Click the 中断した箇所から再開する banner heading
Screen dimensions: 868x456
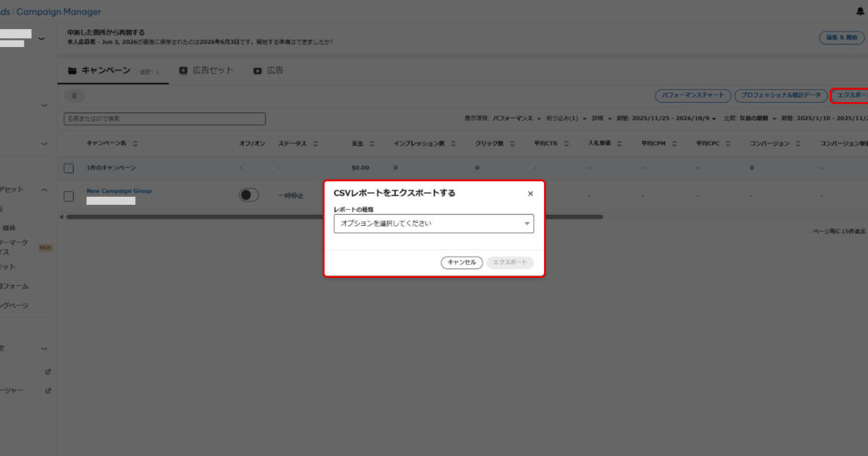tap(106, 33)
